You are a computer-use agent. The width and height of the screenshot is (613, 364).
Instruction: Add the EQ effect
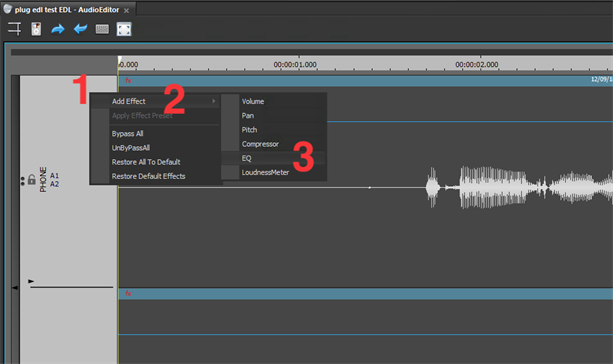coord(246,158)
